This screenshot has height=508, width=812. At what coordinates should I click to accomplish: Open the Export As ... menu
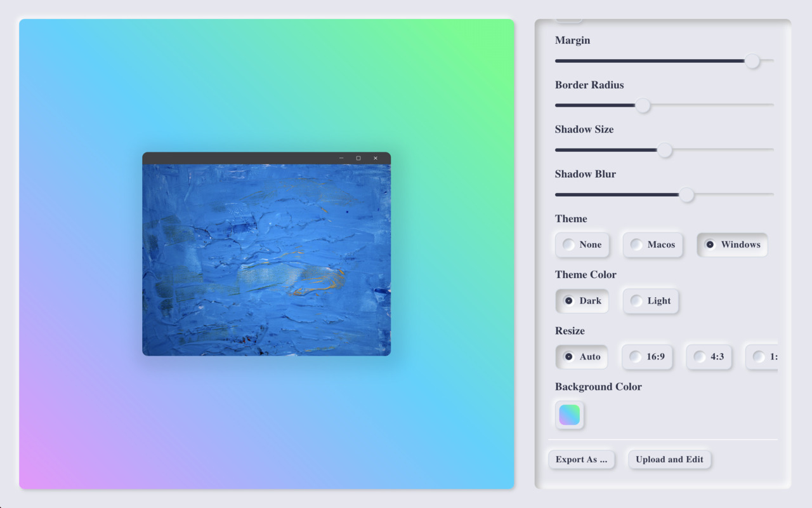(x=582, y=460)
